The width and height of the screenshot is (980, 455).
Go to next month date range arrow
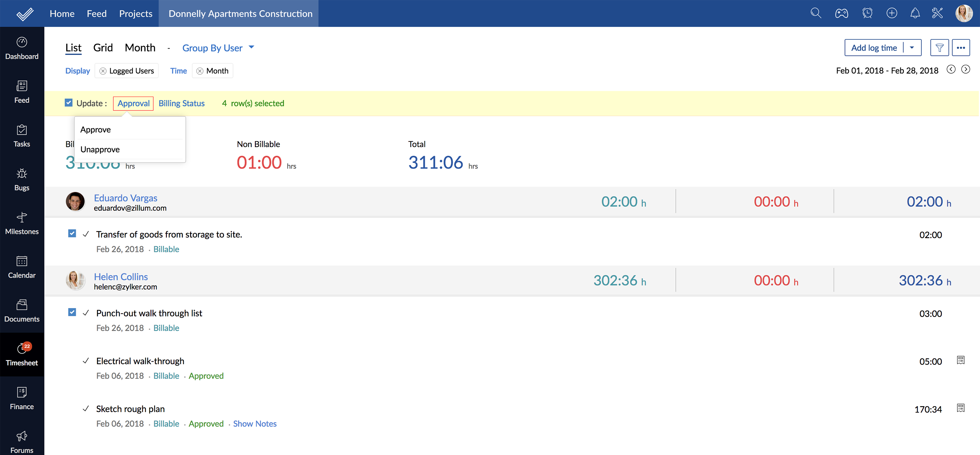[x=965, y=69]
